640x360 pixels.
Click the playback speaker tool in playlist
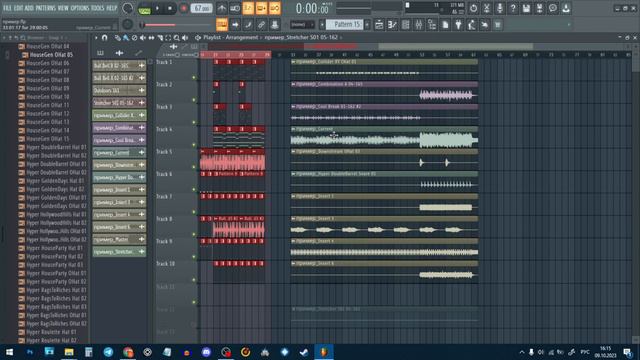tap(185, 38)
